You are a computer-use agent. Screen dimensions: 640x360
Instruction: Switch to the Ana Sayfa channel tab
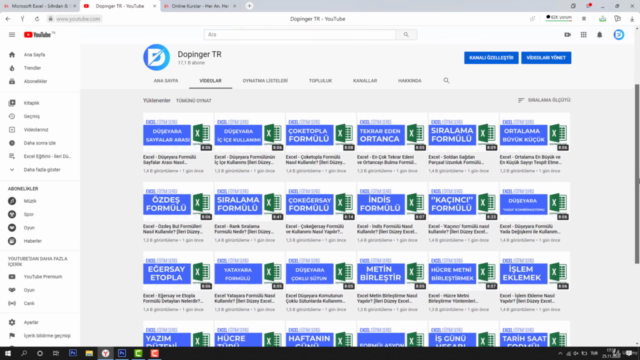point(166,81)
